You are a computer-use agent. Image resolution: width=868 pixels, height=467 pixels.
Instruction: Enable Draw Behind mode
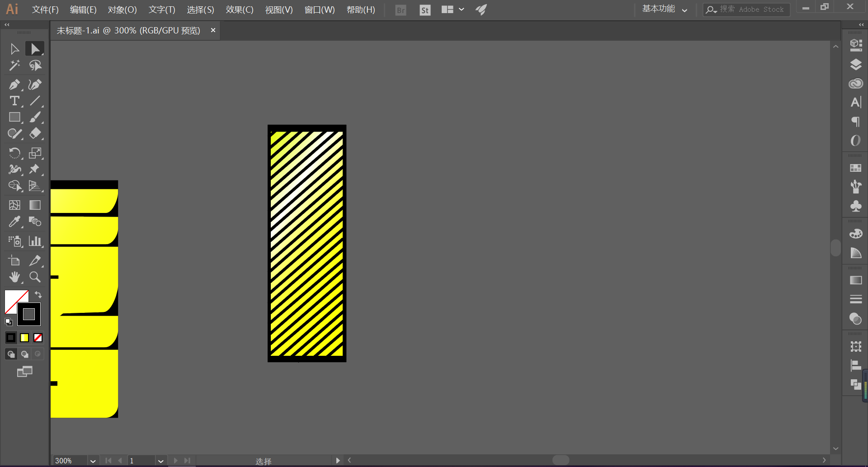tap(24, 354)
